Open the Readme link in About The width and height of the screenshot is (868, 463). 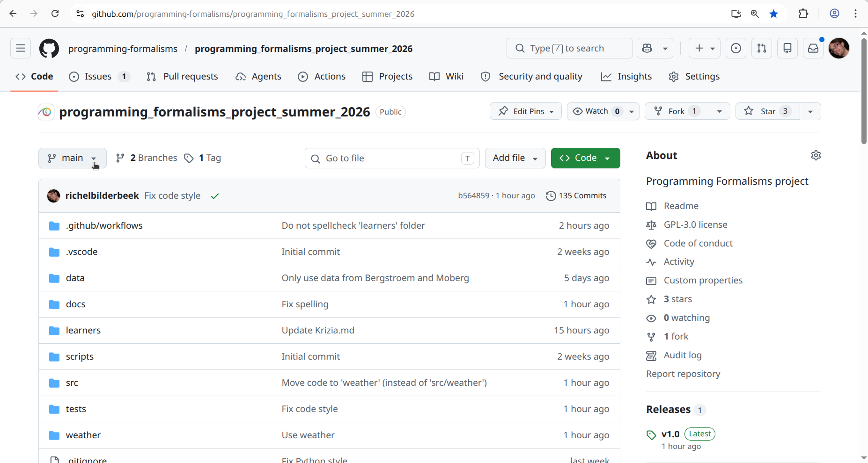681,206
